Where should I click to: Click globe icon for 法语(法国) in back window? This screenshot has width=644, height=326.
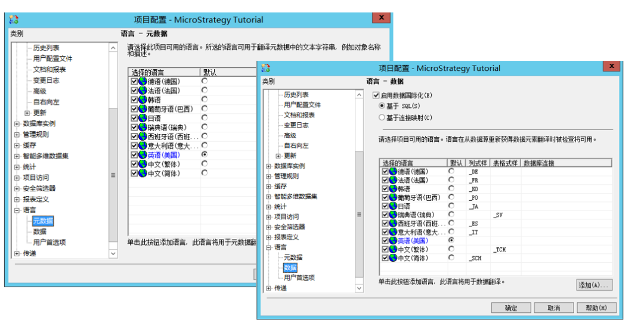tap(143, 91)
